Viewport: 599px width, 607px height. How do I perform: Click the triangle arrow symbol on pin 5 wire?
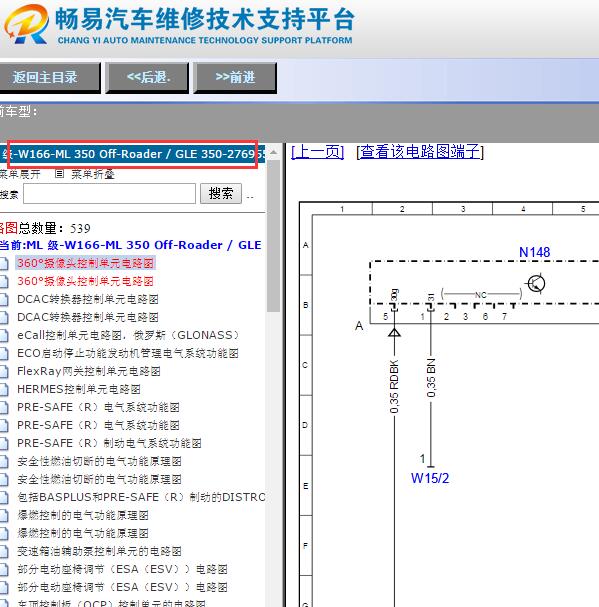[394, 332]
